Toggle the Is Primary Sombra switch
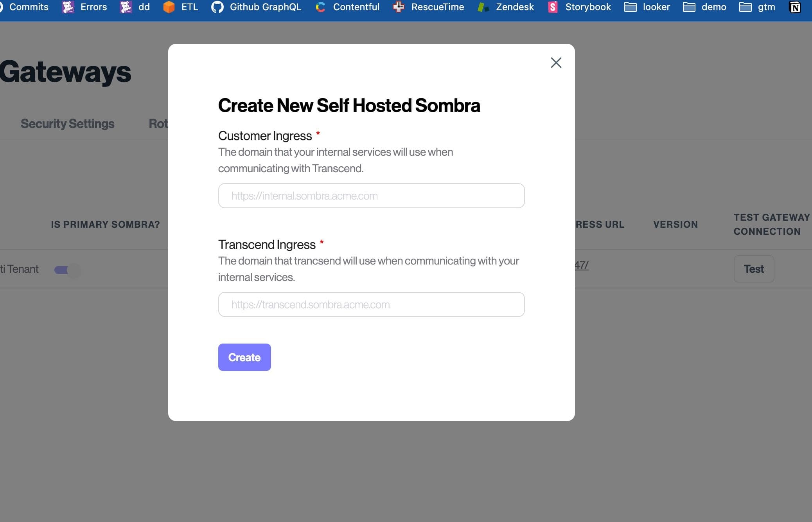Viewport: 812px width, 522px height. coord(67,270)
